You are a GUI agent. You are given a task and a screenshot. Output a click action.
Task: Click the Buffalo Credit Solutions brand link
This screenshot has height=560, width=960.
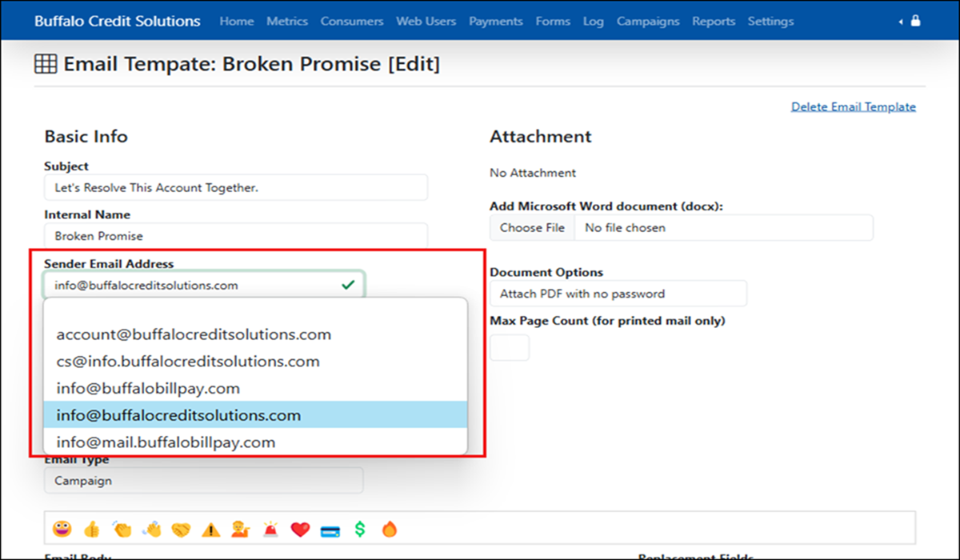tap(118, 21)
